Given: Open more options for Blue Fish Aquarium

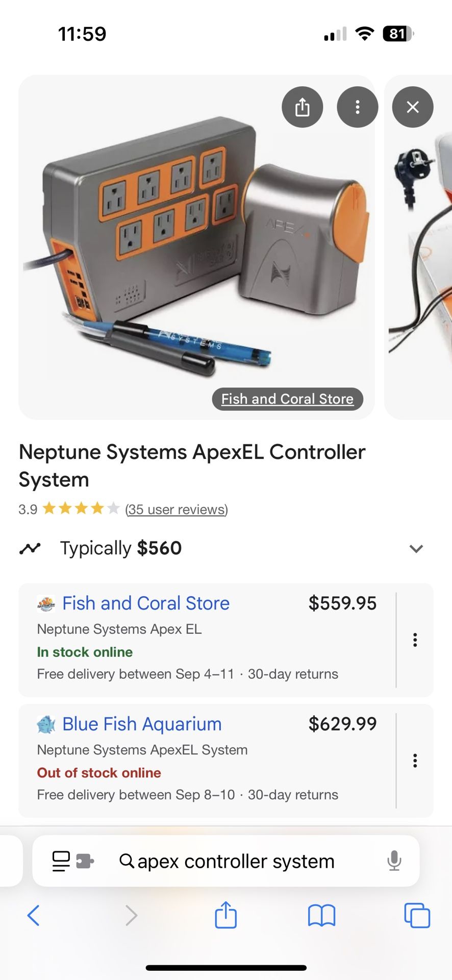Looking at the screenshot, I should pos(415,761).
